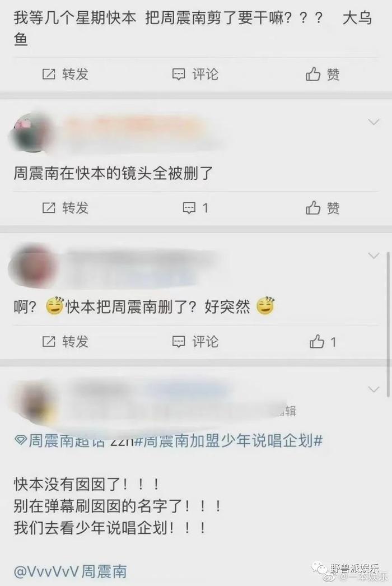Click the scrollbar on the right edge
The height and width of the screenshot is (586, 392).
[389, 324]
